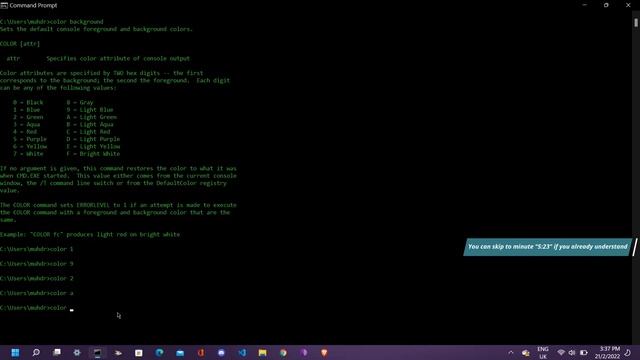Open the weather tray icon
This screenshot has width=640, height=360.
[526, 353]
